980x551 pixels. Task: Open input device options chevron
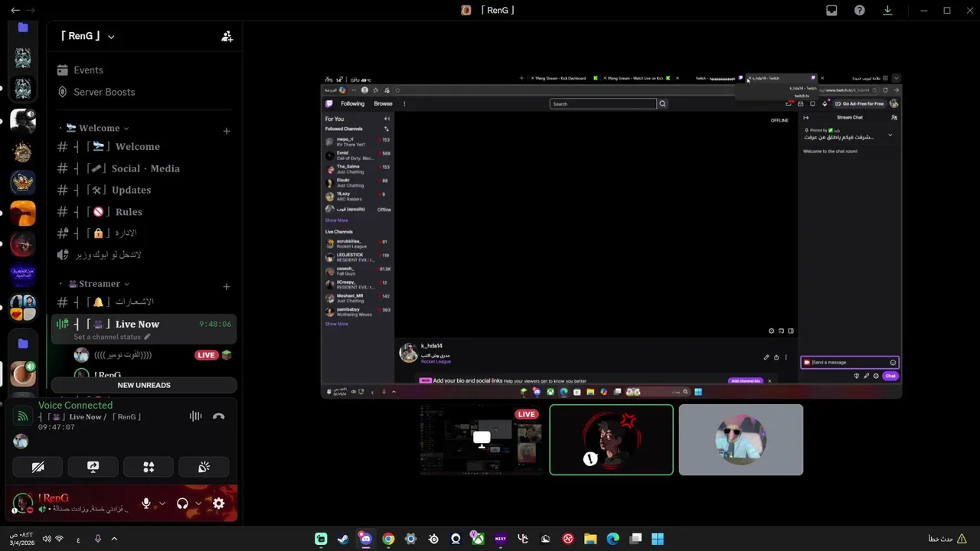(x=162, y=504)
